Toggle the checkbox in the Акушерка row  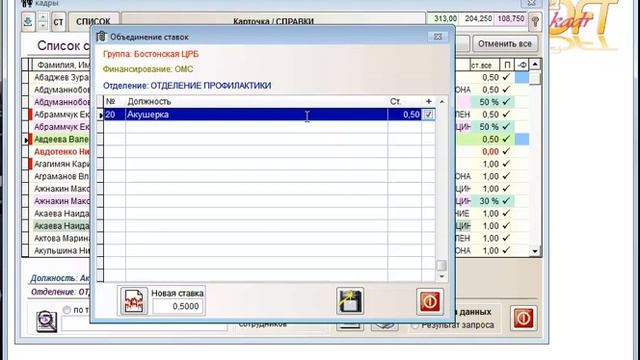coord(428,115)
